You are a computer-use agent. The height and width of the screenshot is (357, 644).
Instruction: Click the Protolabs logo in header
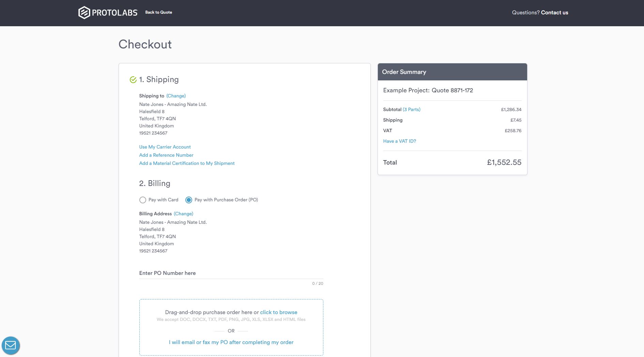coord(108,13)
